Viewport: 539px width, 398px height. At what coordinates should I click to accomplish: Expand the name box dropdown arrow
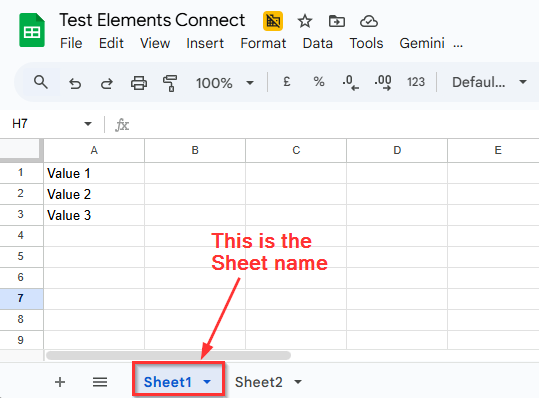(x=88, y=124)
